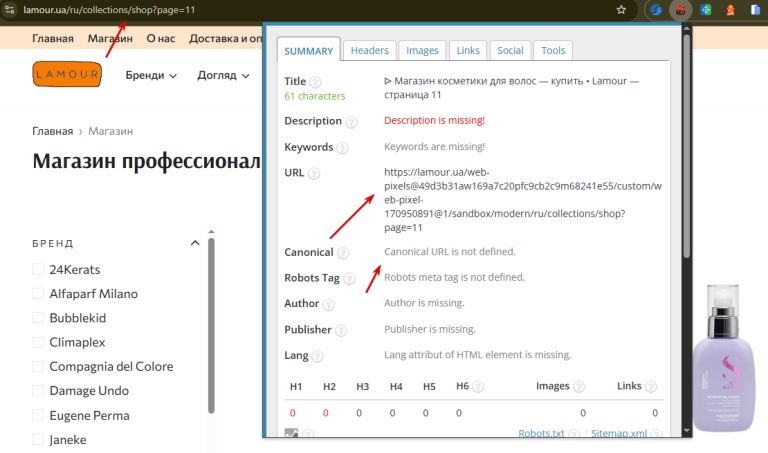Viewport: 768px width, 453px height.
Task: Check the 24Kerats brand filter
Action: tap(38, 269)
